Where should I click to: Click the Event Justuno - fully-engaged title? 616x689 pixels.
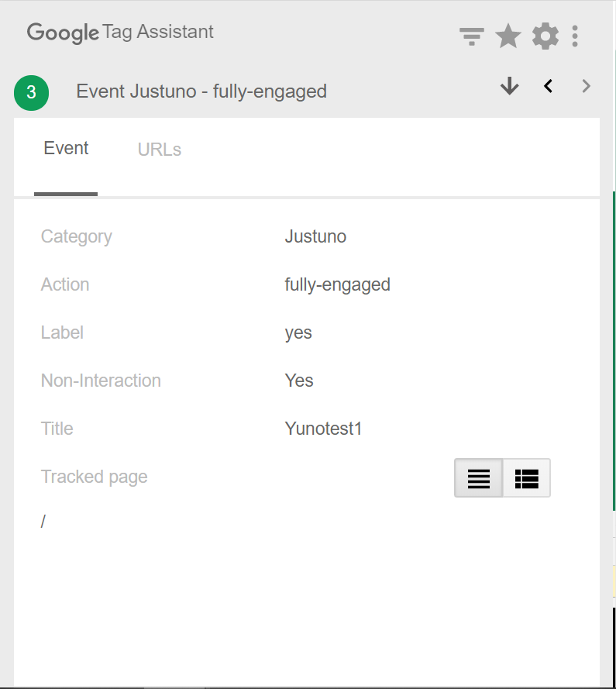click(201, 91)
